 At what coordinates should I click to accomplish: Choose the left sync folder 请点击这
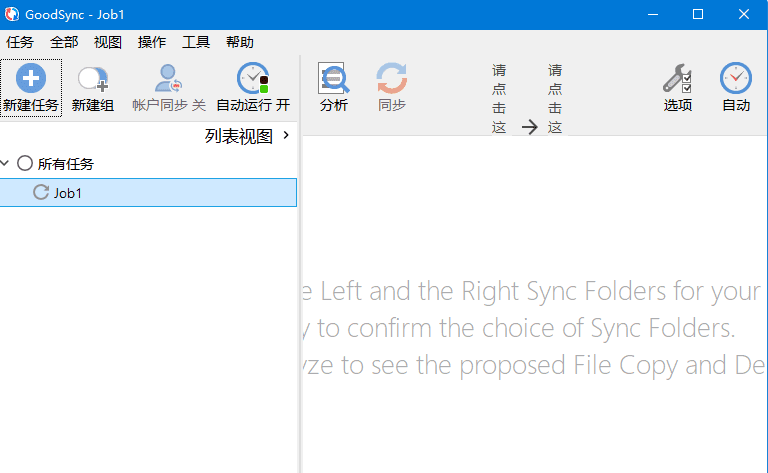pyautogui.click(x=499, y=98)
